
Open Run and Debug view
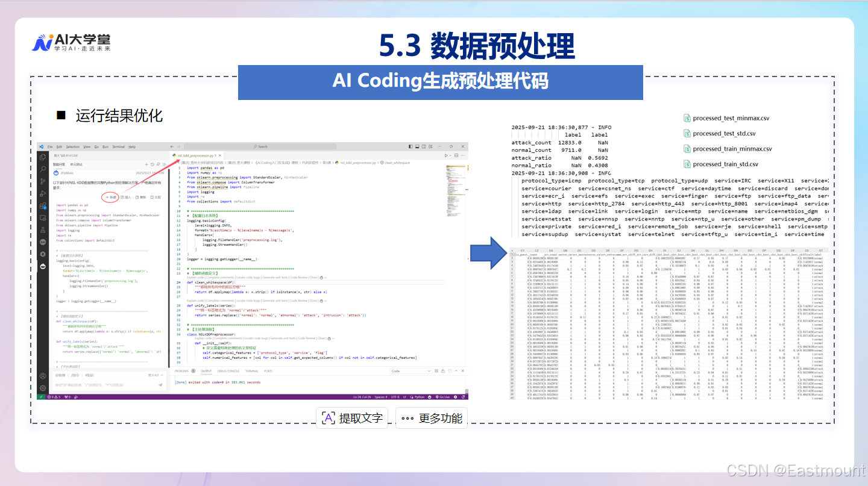coord(43,194)
